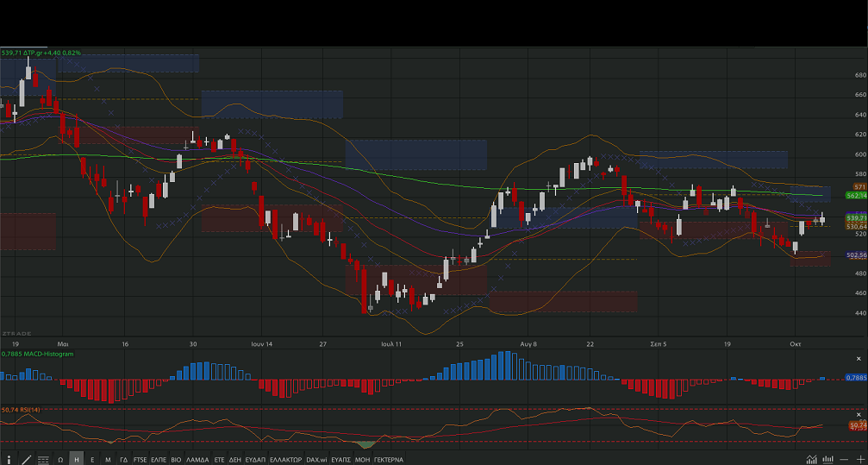Click the Σεπ 5 date axis label
868x465 pixels.
[659, 343]
